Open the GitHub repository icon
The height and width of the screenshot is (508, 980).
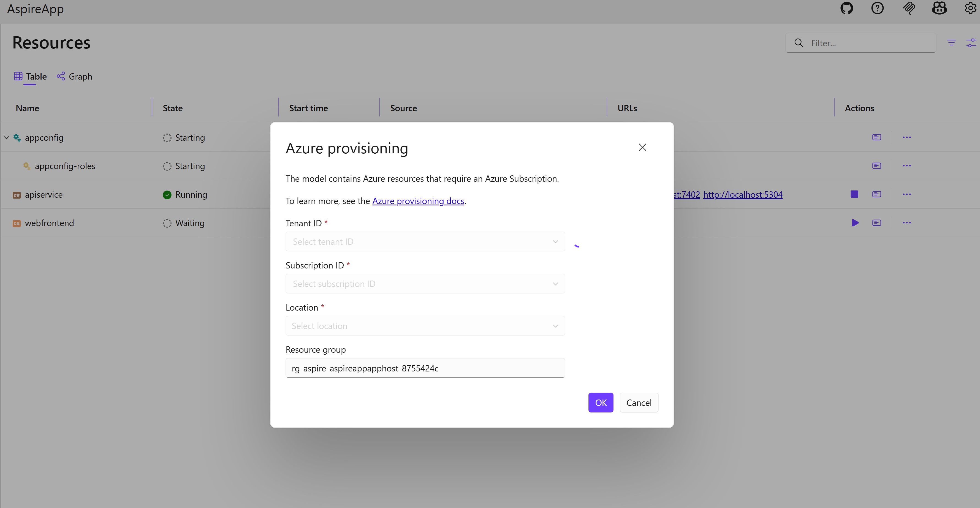[x=846, y=8]
